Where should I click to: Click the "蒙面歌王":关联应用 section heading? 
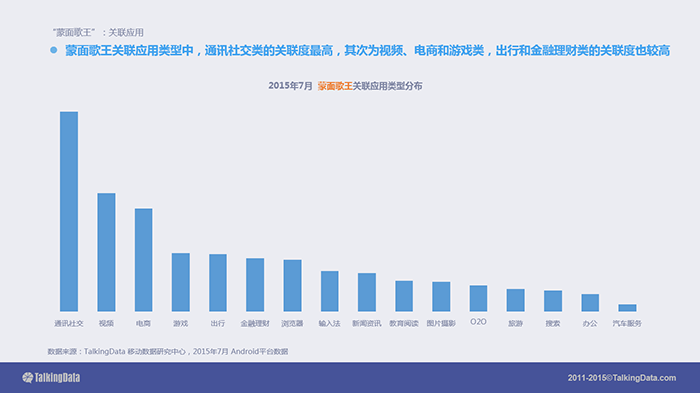click(x=98, y=33)
